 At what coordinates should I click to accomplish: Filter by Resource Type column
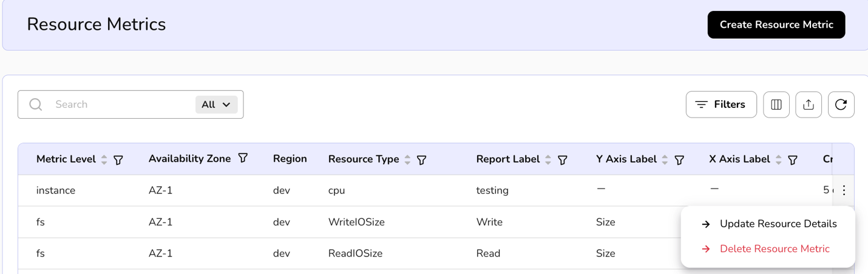(421, 160)
